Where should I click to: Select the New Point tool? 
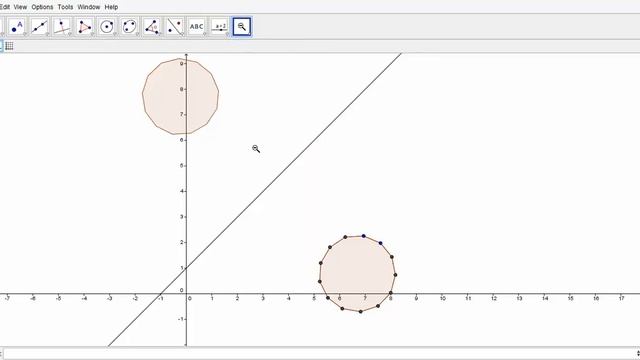(17, 27)
